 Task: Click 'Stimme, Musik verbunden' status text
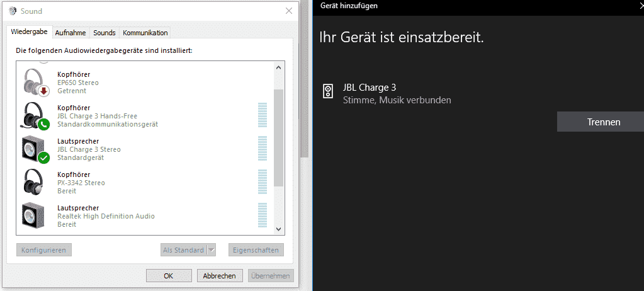pos(397,100)
